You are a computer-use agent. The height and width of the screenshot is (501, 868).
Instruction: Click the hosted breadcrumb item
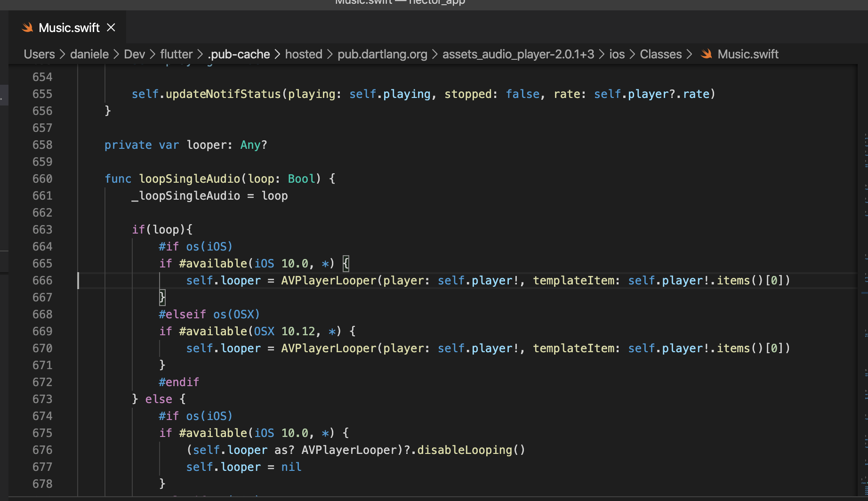303,54
